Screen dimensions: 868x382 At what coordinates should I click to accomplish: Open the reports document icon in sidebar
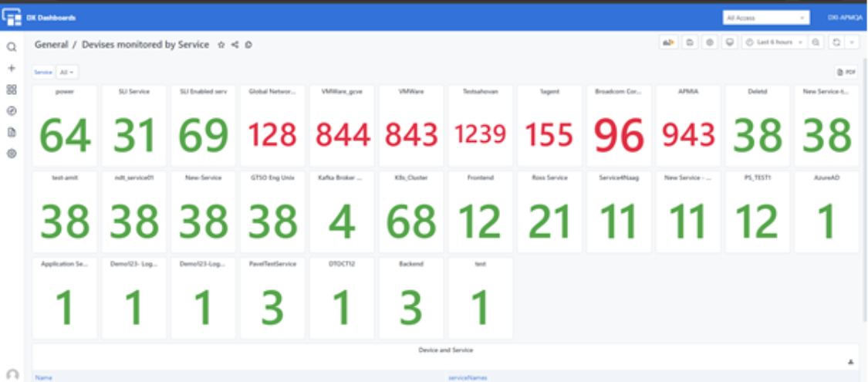coord(12,132)
